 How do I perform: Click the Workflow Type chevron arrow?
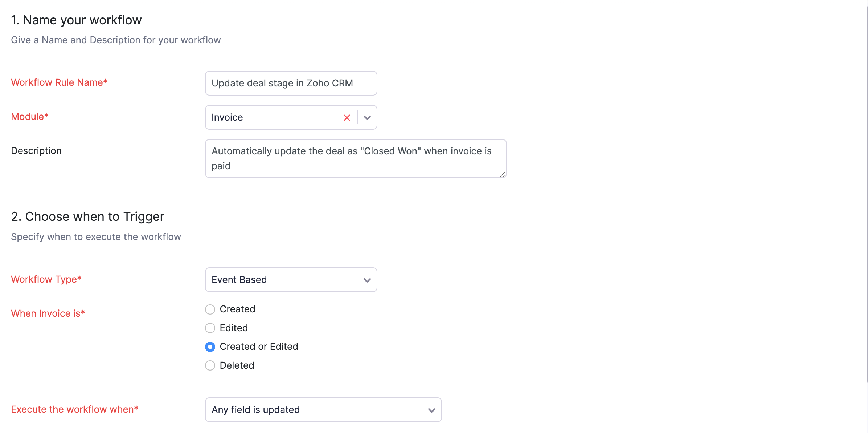click(367, 280)
